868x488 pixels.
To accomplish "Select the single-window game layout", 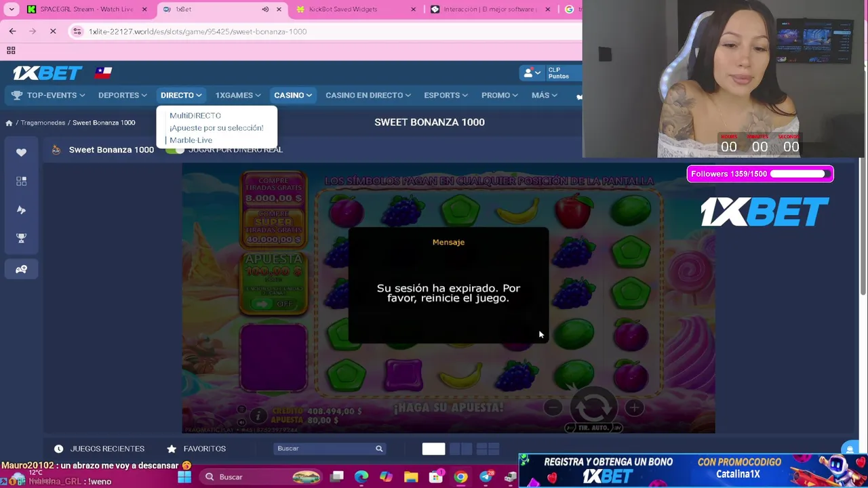I will point(433,449).
